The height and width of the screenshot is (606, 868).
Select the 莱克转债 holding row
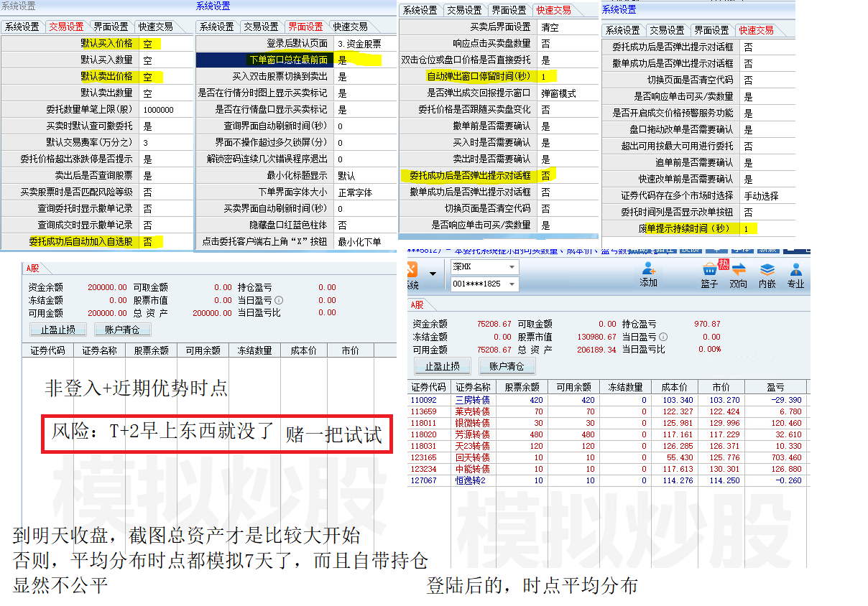coord(608,411)
